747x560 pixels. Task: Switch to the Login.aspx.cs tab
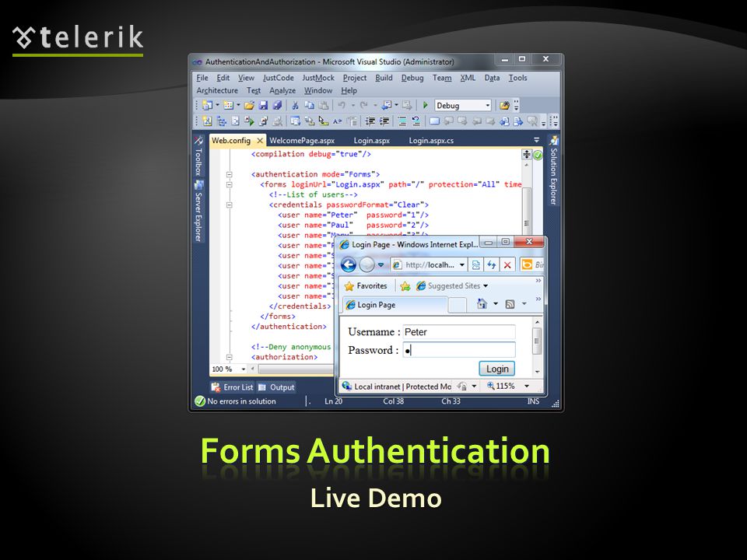point(431,141)
